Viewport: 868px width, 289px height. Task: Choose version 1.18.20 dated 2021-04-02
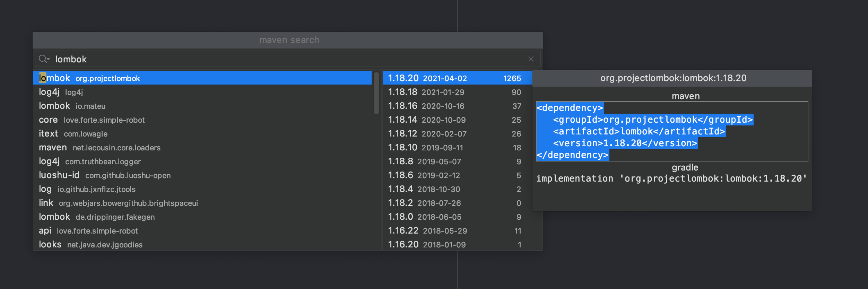(x=457, y=78)
